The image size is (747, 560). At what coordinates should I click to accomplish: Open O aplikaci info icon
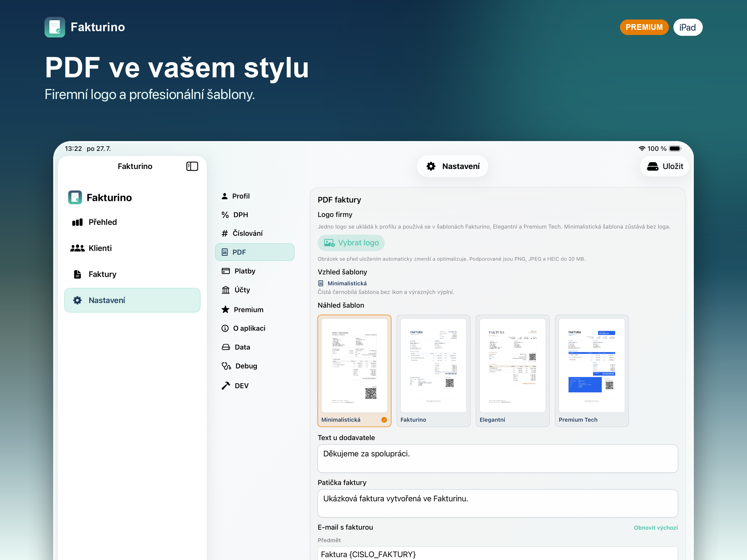225,328
